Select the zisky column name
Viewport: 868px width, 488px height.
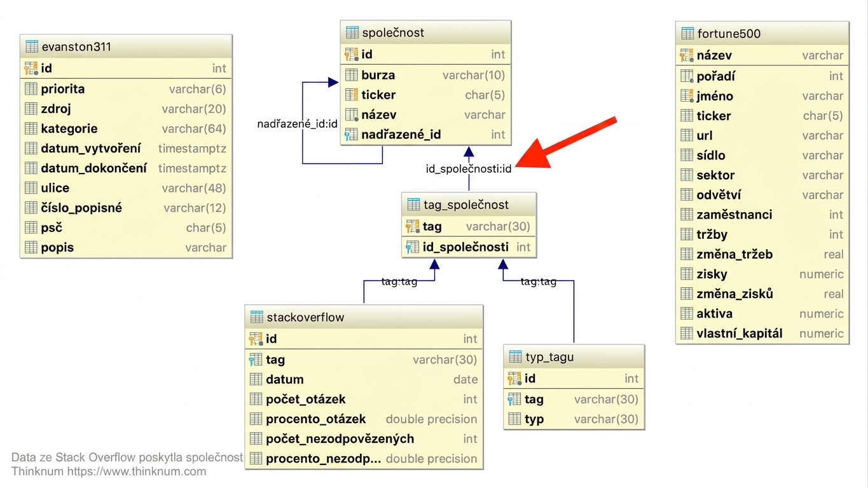pos(712,274)
